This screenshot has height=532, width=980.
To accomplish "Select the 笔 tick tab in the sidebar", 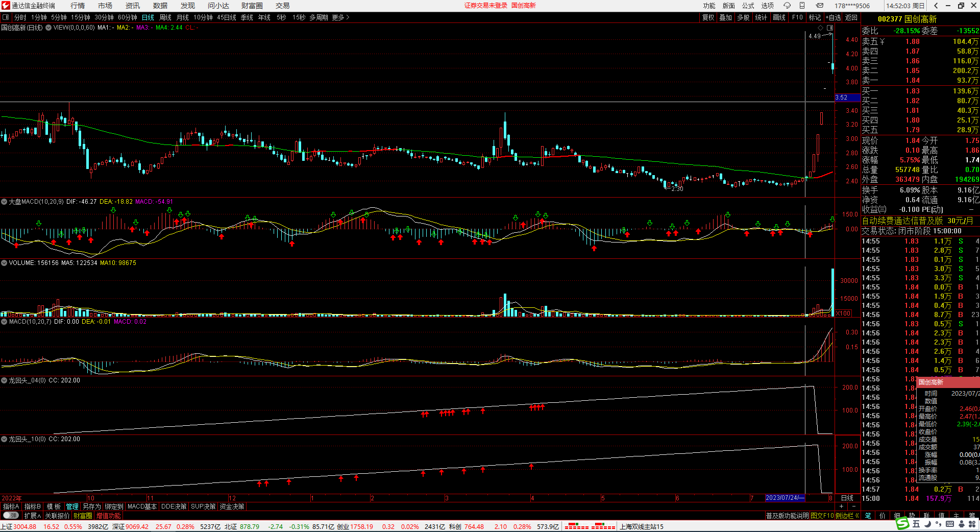I will click(868, 516).
